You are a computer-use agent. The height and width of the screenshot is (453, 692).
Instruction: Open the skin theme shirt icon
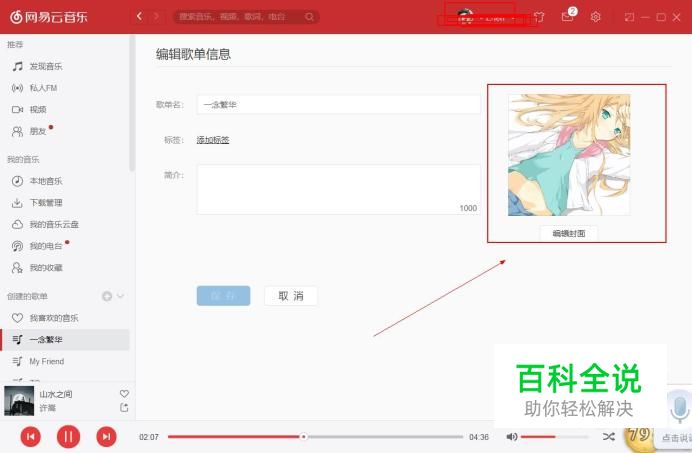point(539,17)
